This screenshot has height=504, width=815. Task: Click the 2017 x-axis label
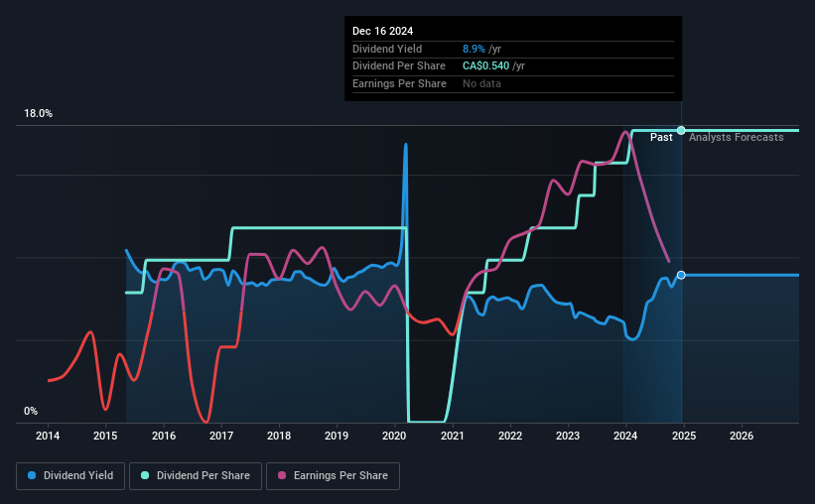point(221,436)
